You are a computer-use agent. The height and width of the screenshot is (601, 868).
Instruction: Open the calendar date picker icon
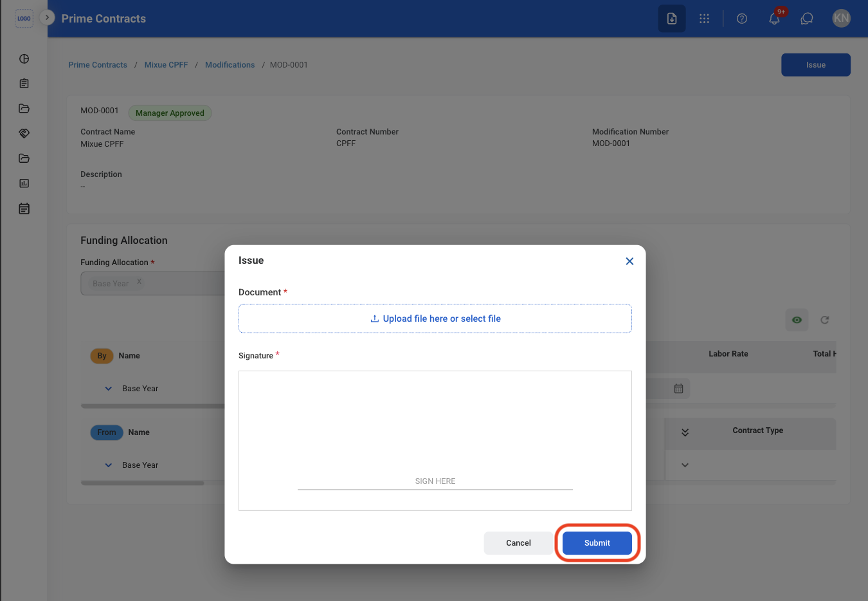(x=678, y=389)
